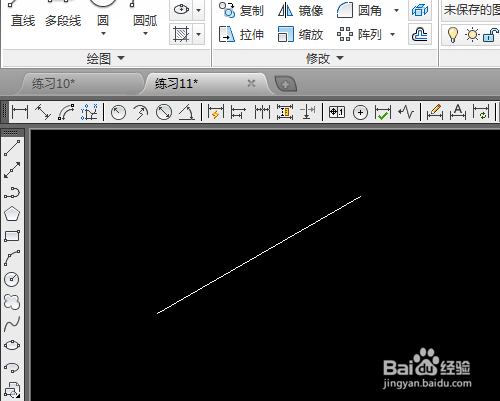This screenshot has width=500, height=401.
Task: Expand the hatch tool dropdown arrow
Action: tap(199, 34)
